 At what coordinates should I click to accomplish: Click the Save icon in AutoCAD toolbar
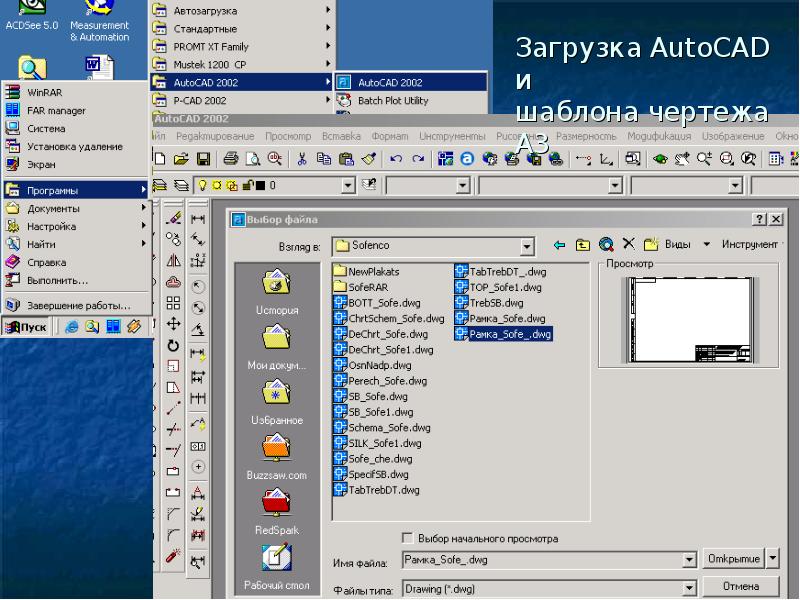click(x=203, y=158)
